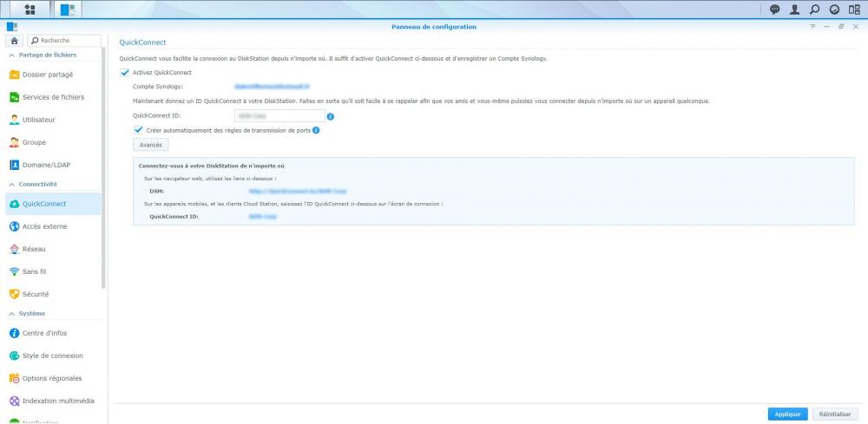This screenshot has height=424, width=868.
Task: Click the Style de connexion palette icon
Action: pos(15,356)
